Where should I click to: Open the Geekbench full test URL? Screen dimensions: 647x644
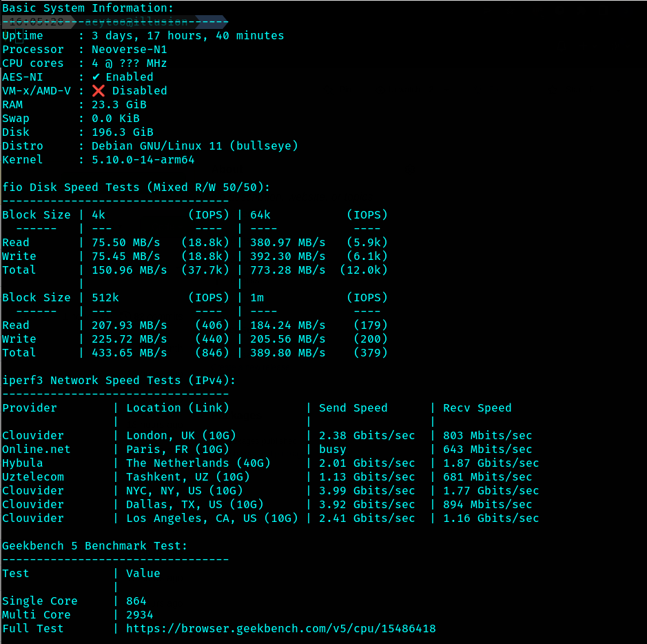click(280, 629)
